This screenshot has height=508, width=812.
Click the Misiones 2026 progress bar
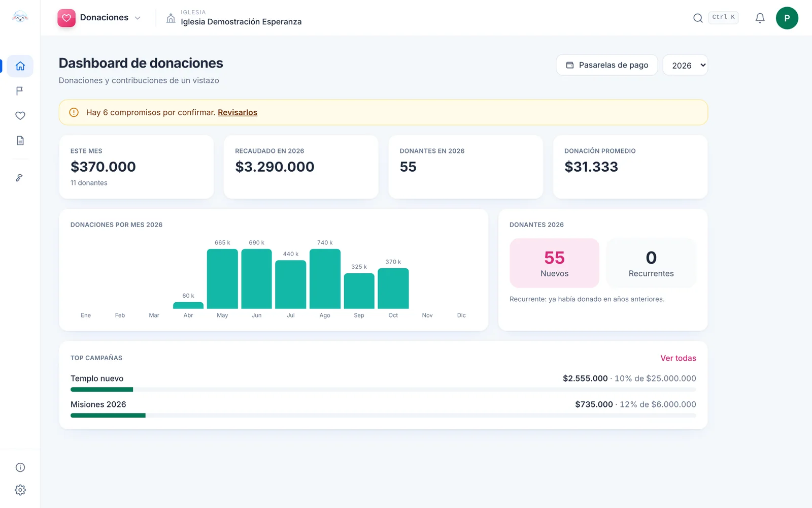point(383,416)
